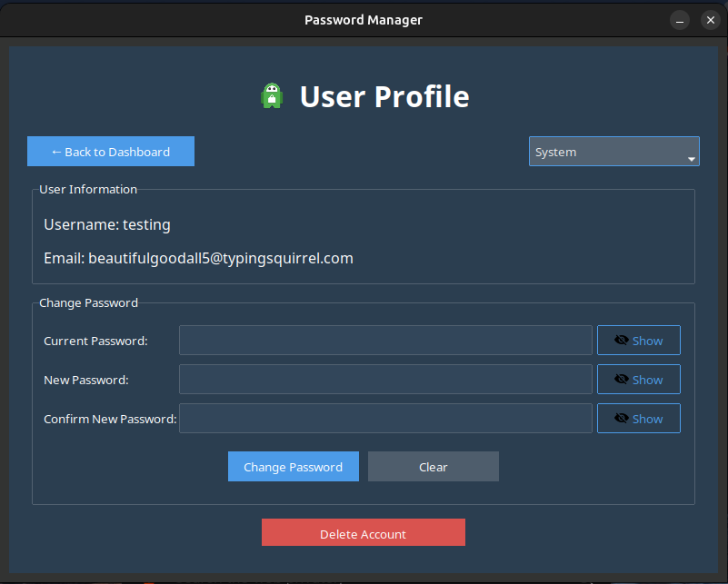Expand the dropdown arrow beside System
The image size is (728, 584).
[x=692, y=159]
